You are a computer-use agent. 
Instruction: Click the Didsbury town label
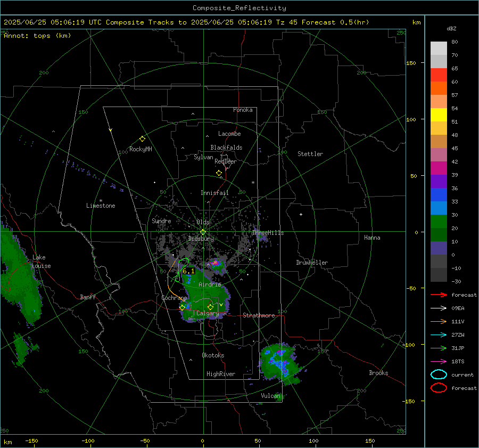(201, 239)
